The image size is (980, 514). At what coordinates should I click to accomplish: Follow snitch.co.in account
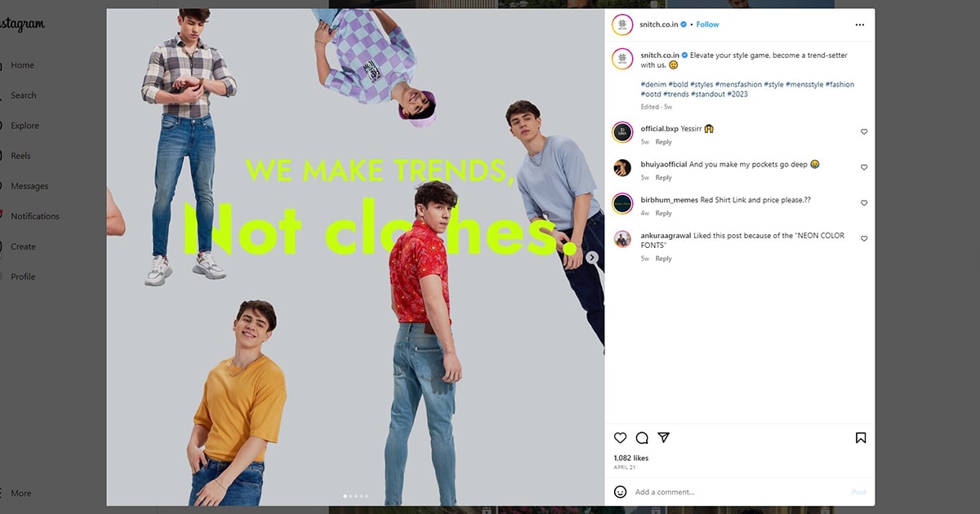click(707, 24)
